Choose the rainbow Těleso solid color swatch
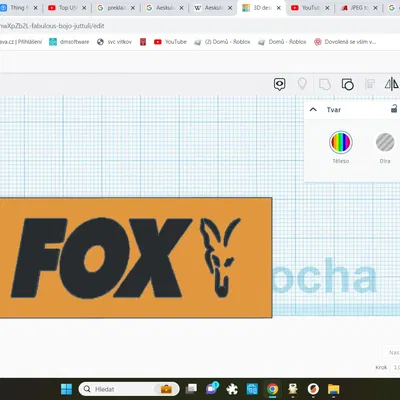Image resolution: width=400 pixels, height=400 pixels. coord(341,142)
